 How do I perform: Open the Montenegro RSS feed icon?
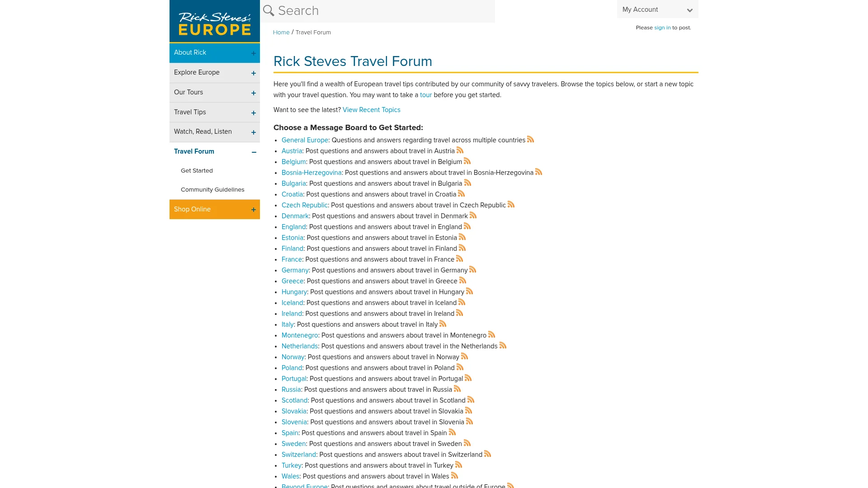(x=491, y=334)
